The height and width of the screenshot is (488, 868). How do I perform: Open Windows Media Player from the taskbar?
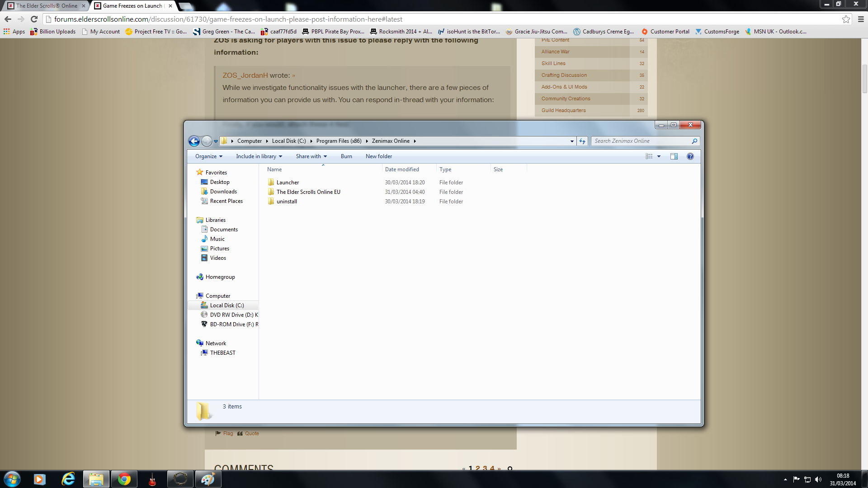click(x=40, y=479)
